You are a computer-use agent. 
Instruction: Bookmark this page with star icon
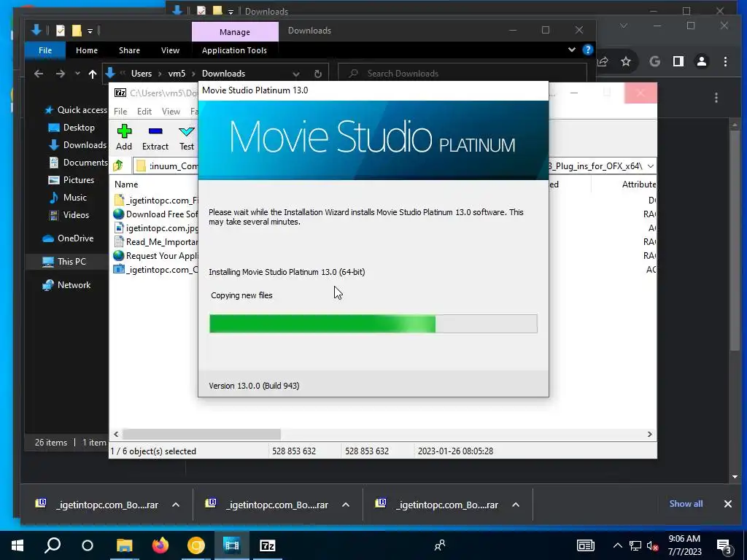pyautogui.click(x=626, y=61)
